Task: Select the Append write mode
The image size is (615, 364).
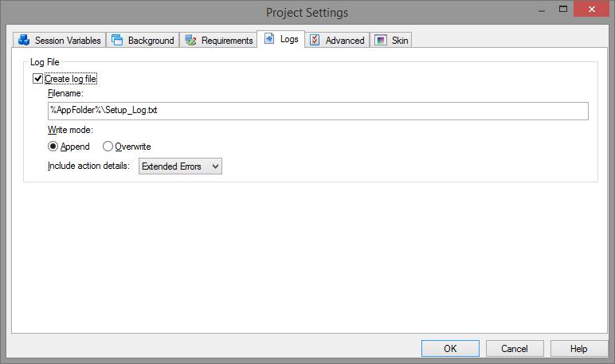Action: (53, 147)
